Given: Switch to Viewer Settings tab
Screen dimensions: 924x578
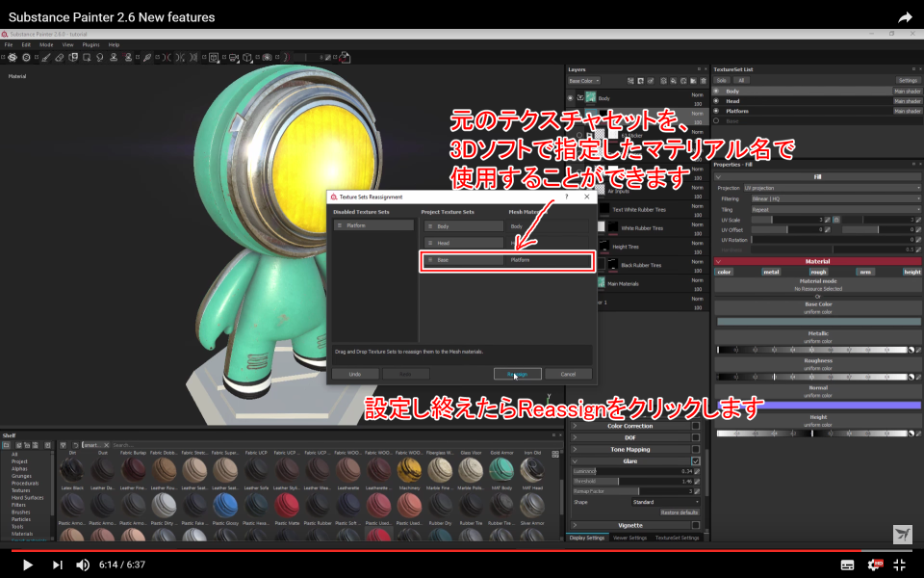Looking at the screenshot, I should [x=629, y=538].
